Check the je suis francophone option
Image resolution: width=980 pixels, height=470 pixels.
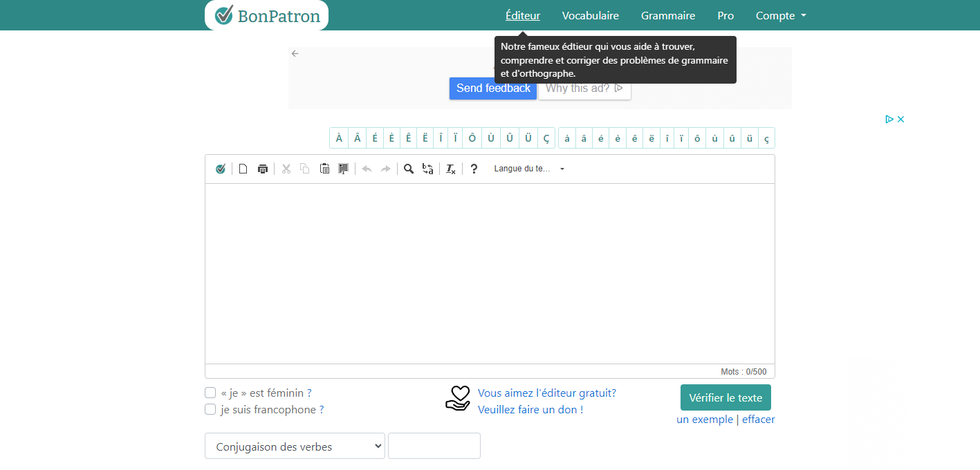click(x=210, y=408)
